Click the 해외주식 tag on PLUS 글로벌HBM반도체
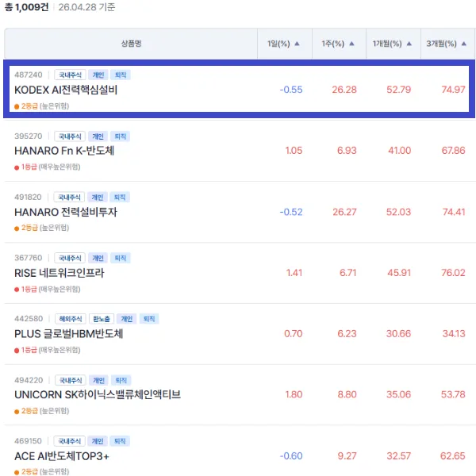Viewport: 476px width, 476px height. tap(71, 319)
